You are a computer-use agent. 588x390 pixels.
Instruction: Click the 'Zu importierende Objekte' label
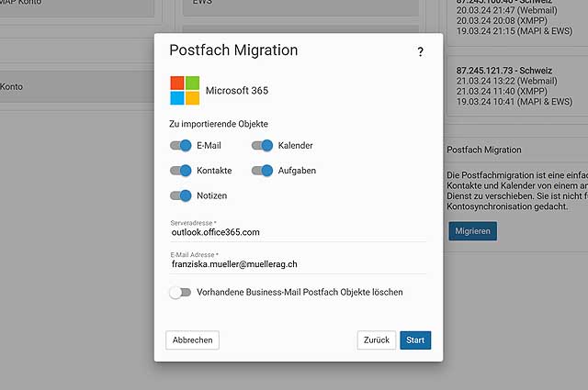pyautogui.click(x=219, y=124)
